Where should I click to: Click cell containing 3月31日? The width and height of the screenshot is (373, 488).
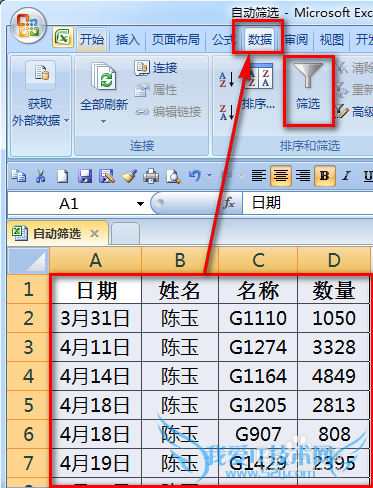(x=96, y=318)
